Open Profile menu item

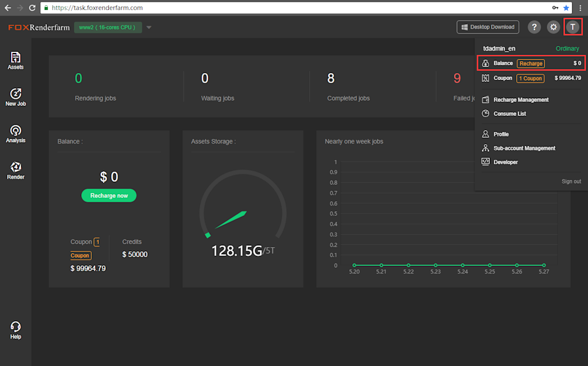[501, 134]
